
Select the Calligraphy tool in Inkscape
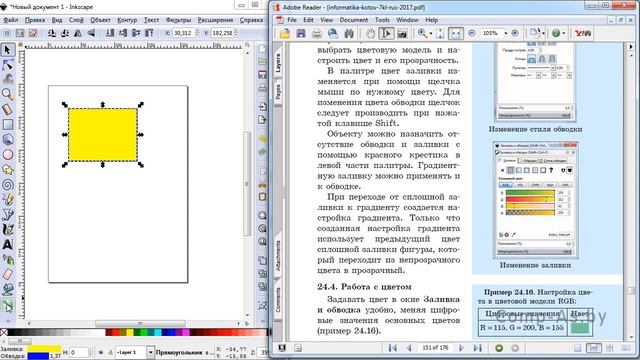click(7, 229)
